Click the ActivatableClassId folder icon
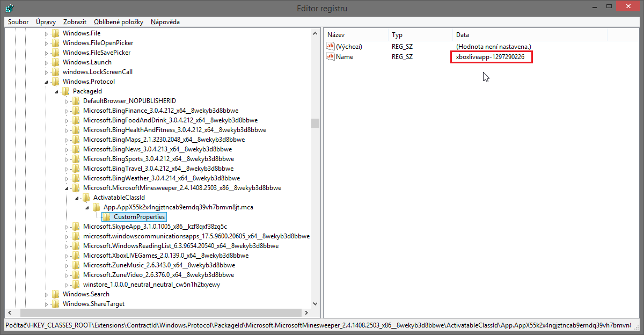 click(x=86, y=198)
